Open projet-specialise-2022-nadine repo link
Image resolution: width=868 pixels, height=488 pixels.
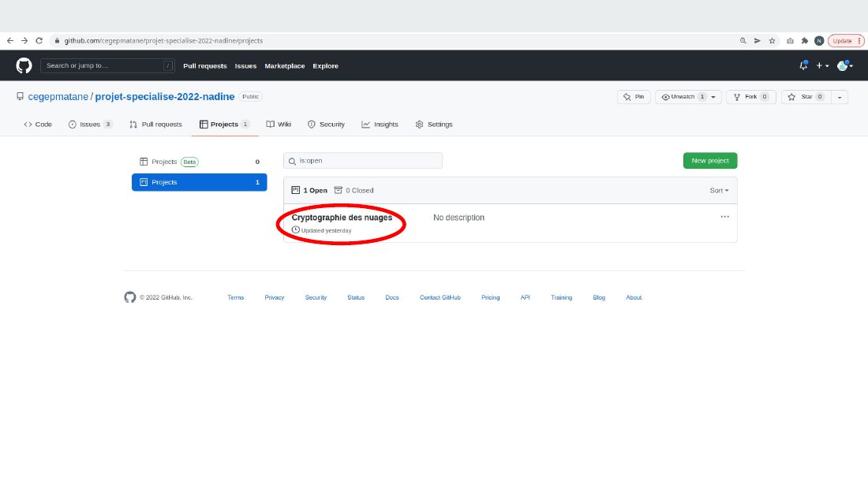165,97
